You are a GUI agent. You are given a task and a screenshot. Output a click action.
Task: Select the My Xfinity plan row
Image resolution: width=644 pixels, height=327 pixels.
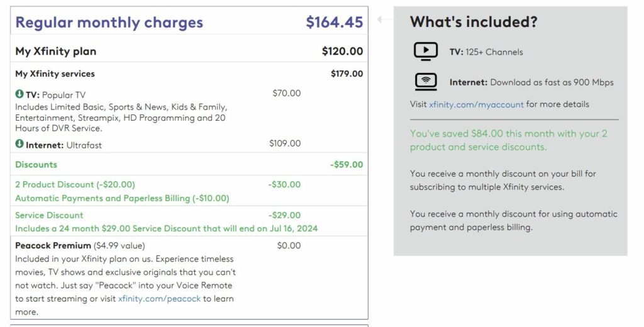click(x=189, y=52)
